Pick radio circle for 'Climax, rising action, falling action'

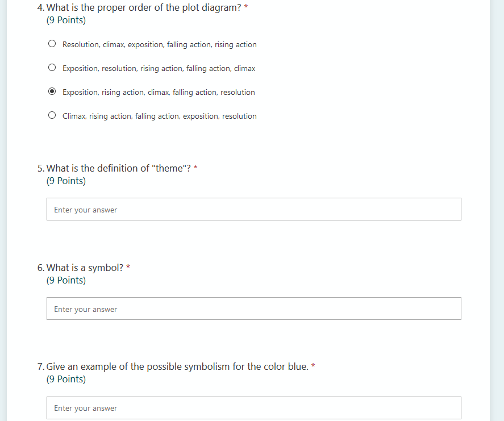(52, 115)
